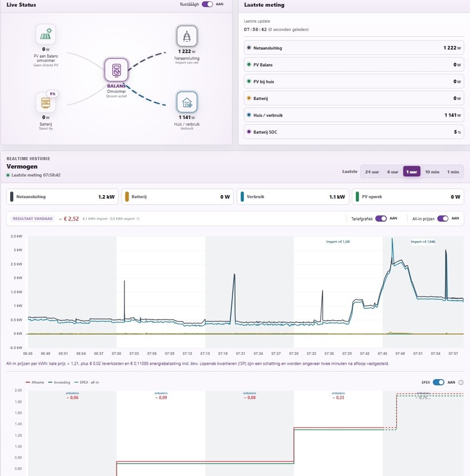The height and width of the screenshot is (476, 470).
Task: Click the onbalans -0,06 label
Action: click(x=72, y=396)
